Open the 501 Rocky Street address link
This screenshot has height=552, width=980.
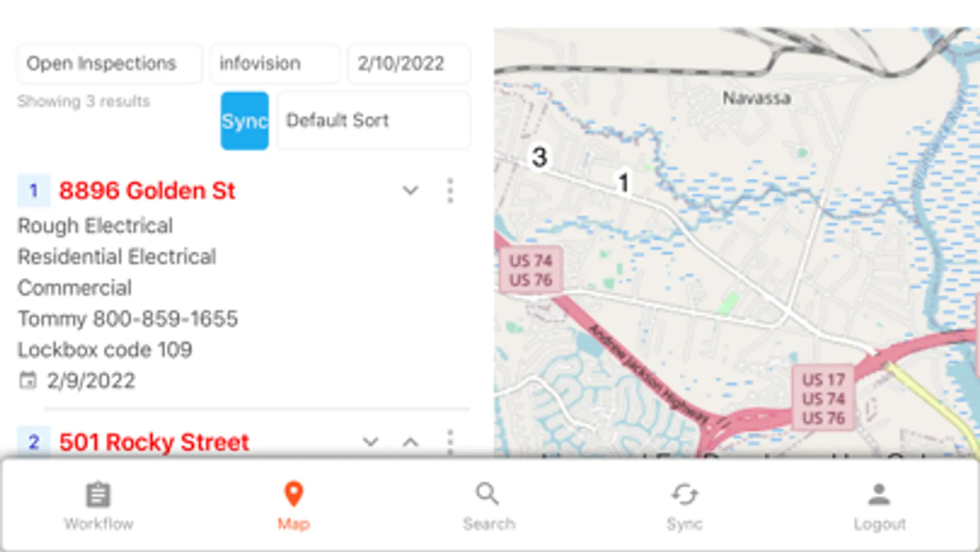(154, 442)
